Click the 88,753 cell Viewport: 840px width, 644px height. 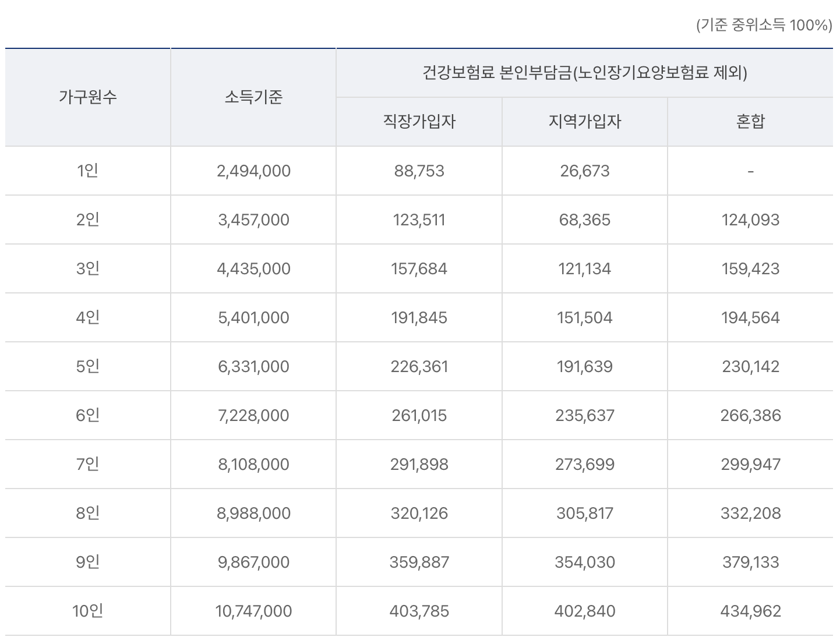click(x=419, y=171)
